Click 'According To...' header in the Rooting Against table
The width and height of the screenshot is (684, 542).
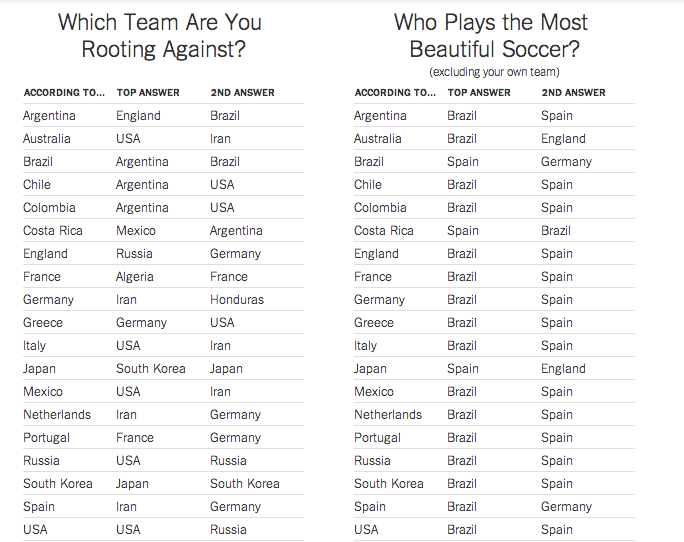(x=64, y=93)
